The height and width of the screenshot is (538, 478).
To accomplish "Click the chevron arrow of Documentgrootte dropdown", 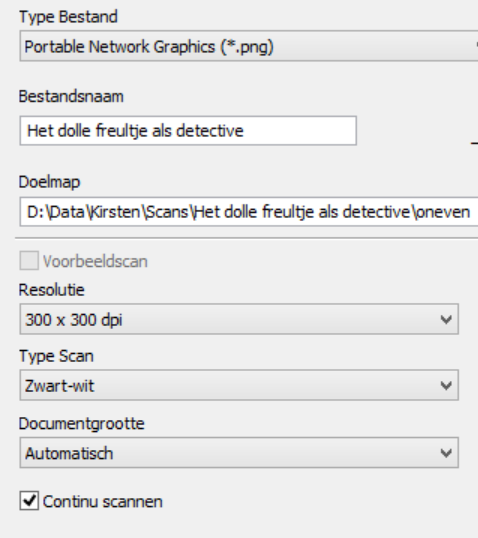I will point(446,453).
